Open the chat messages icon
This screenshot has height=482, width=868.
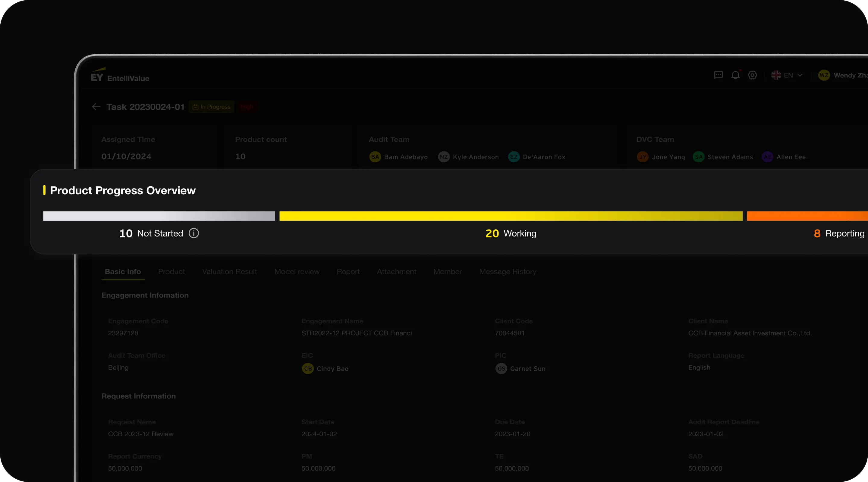(x=719, y=75)
